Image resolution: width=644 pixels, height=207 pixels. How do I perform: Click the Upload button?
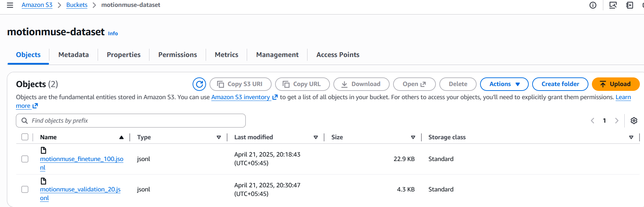(x=615, y=84)
